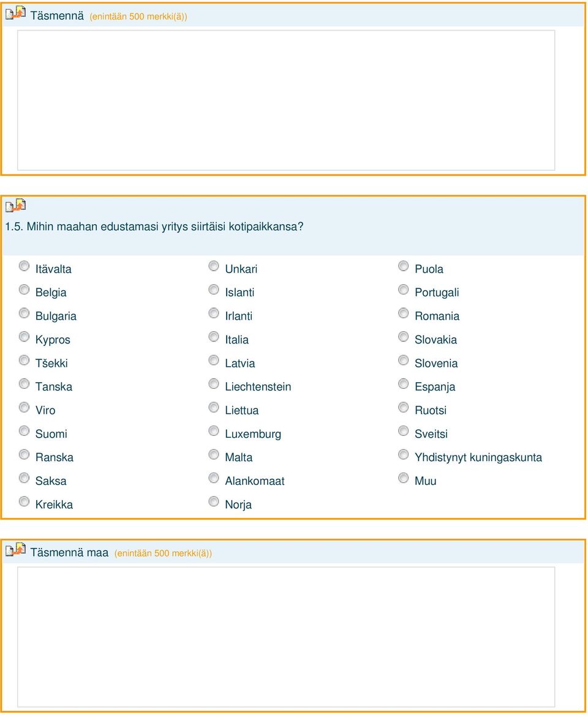Select the Saksa radio button
588x717 pixels.
click(x=24, y=478)
